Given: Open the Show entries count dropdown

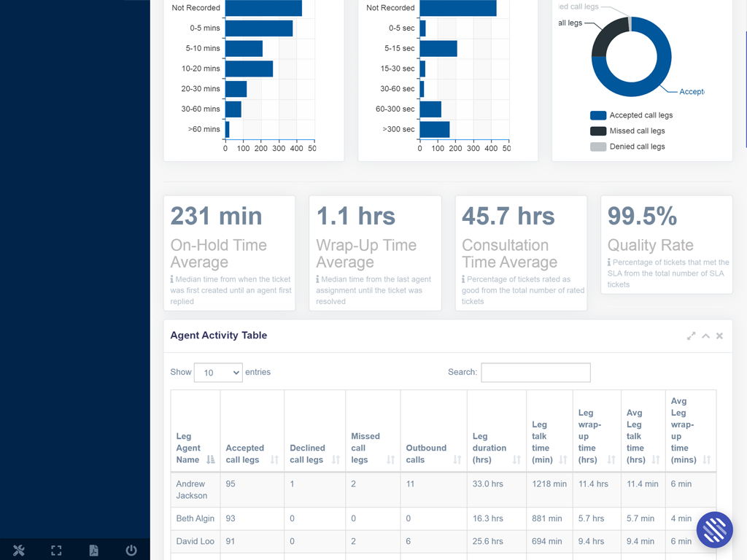Looking at the screenshot, I should [x=217, y=373].
